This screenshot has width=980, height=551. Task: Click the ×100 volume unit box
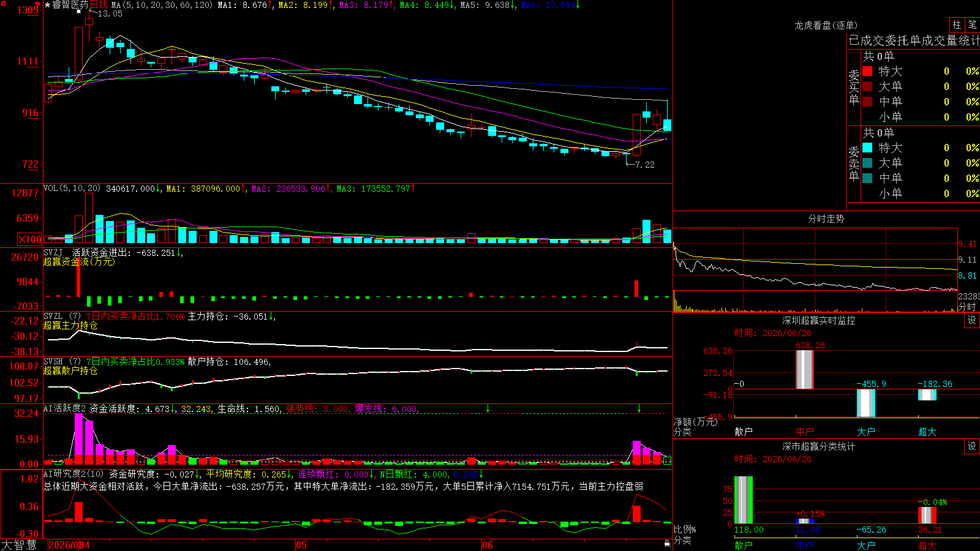pos(29,239)
